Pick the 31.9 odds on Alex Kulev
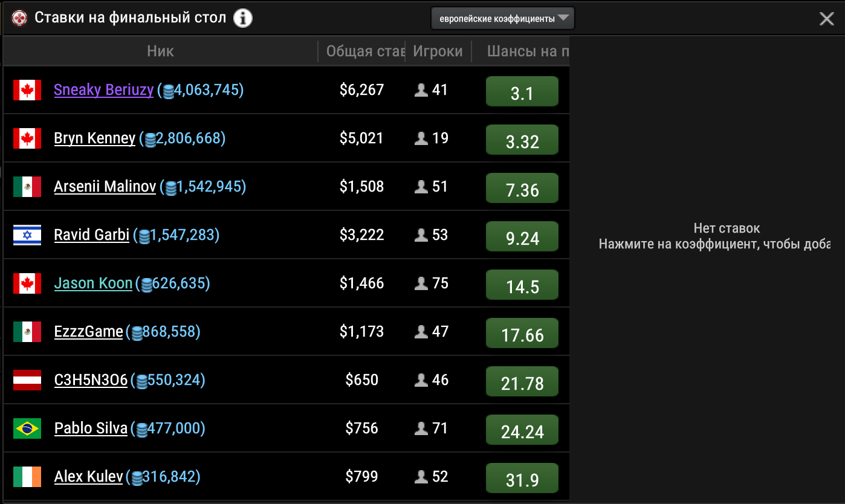This screenshot has width=845, height=504. [x=522, y=479]
